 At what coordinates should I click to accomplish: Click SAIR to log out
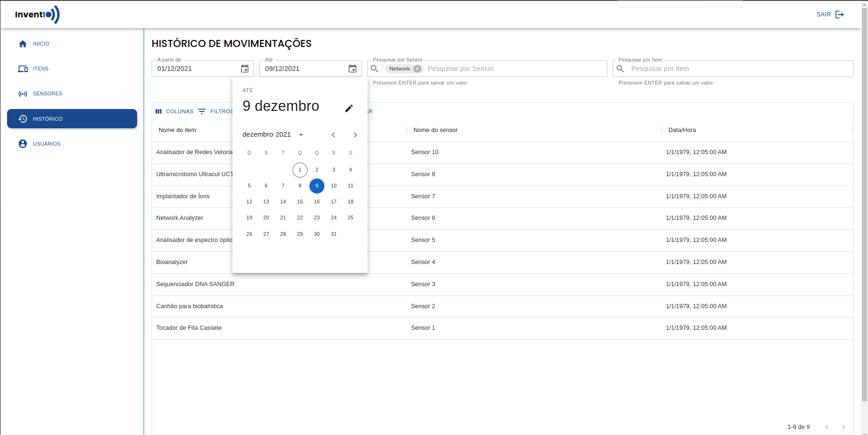pyautogui.click(x=824, y=15)
